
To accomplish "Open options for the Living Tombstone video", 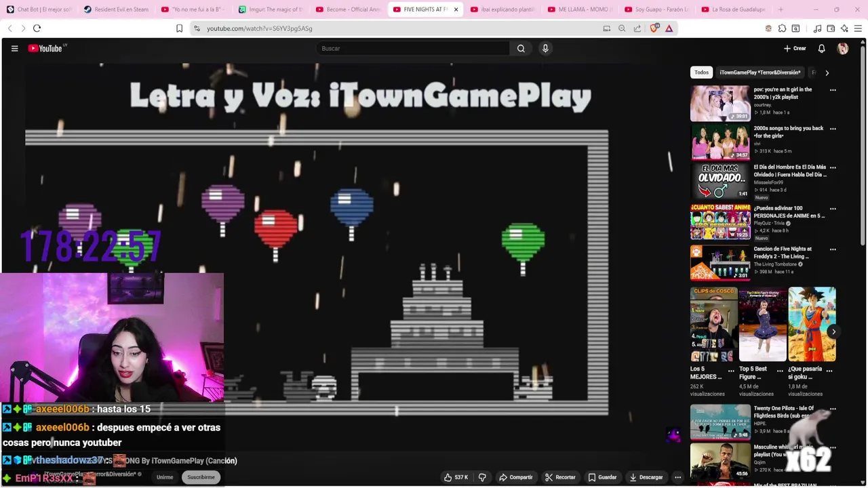I will pyautogui.click(x=833, y=249).
